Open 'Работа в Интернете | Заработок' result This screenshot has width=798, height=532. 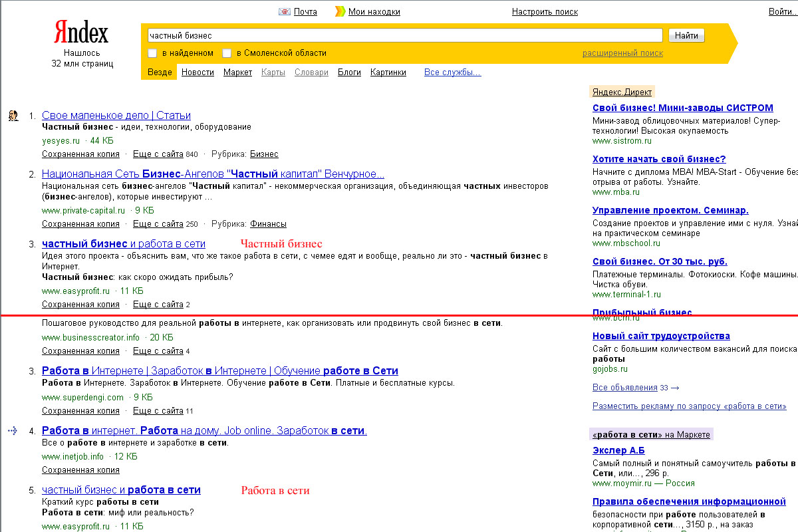(x=220, y=370)
